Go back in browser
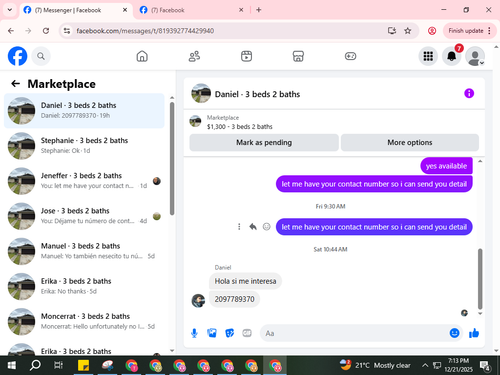 [11, 31]
